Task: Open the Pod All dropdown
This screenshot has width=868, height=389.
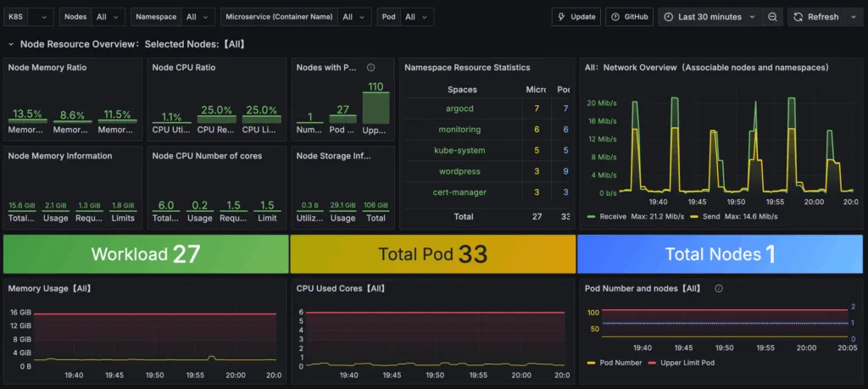Action: pos(417,17)
